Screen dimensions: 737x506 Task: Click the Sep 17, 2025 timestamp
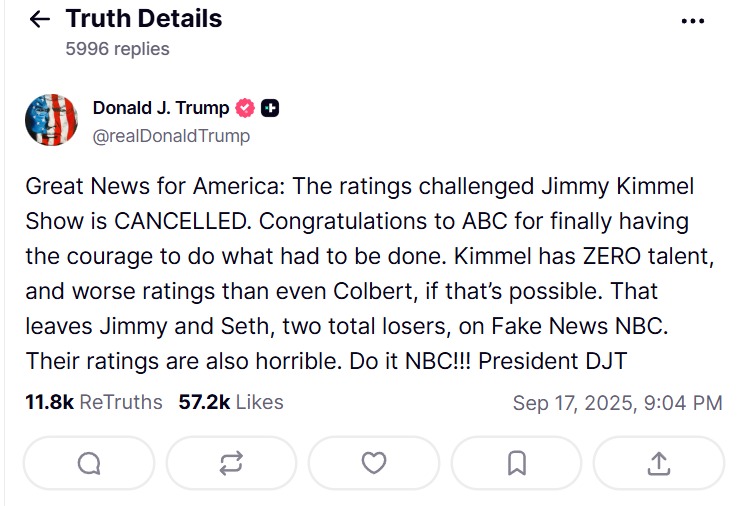click(617, 403)
